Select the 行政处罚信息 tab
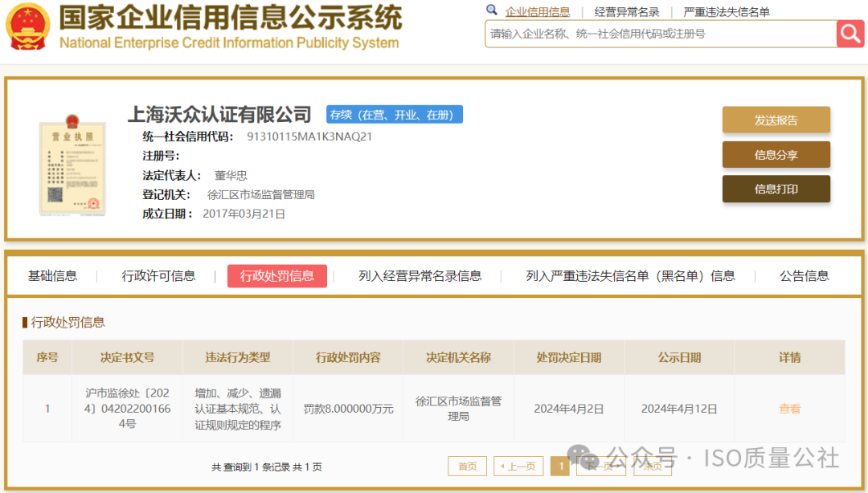Image resolution: width=868 pixels, height=493 pixels. (x=276, y=275)
